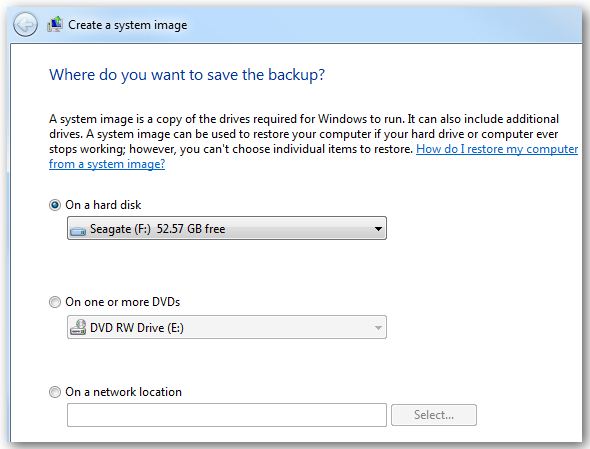Click the Where do you want to save heading
The width and height of the screenshot is (590, 449).
pos(187,75)
